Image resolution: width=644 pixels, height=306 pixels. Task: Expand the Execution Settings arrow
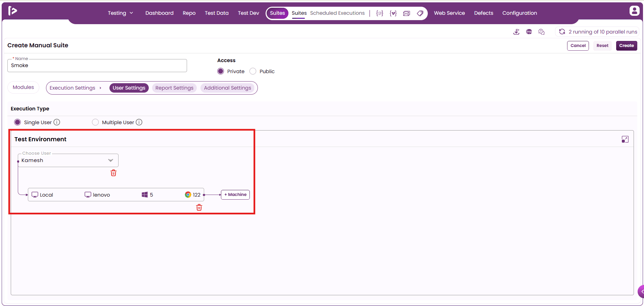pyautogui.click(x=100, y=88)
